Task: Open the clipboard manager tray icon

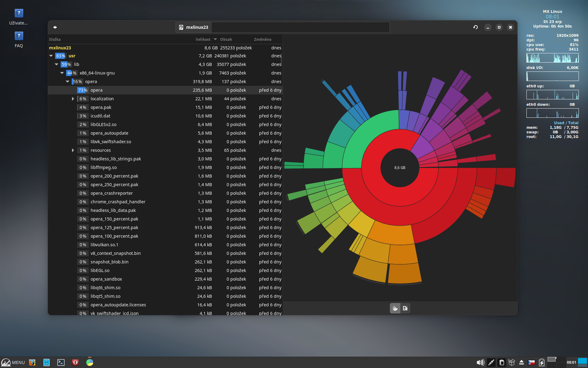Action: click(x=502, y=362)
